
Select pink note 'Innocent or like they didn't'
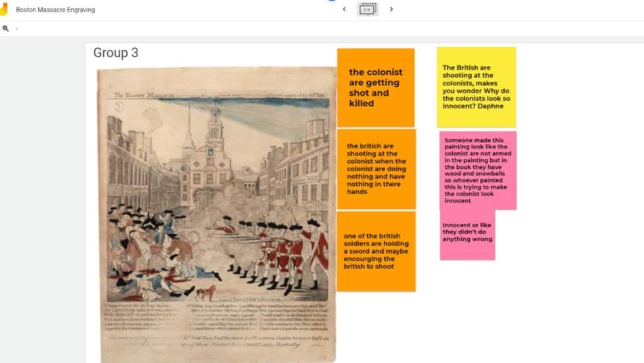[467, 234]
